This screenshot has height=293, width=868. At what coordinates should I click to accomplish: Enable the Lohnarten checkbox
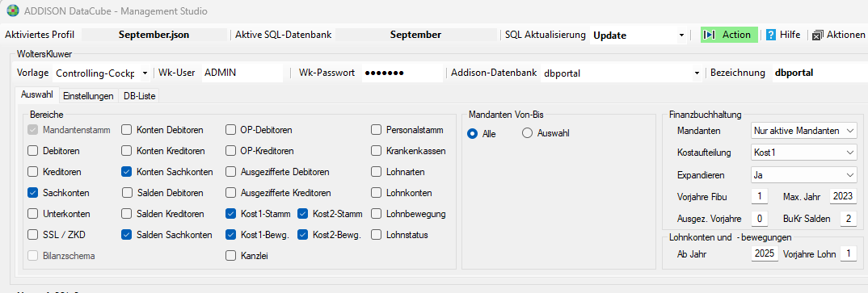coord(377,172)
